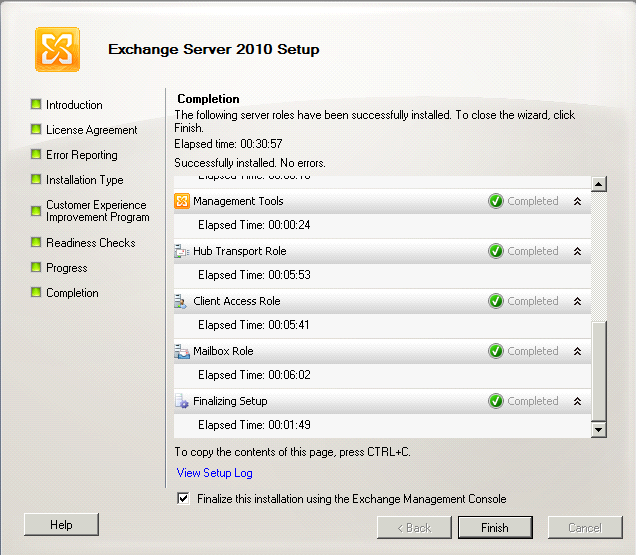
Task: Collapse the Mailbox Role section
Action: [x=578, y=351]
